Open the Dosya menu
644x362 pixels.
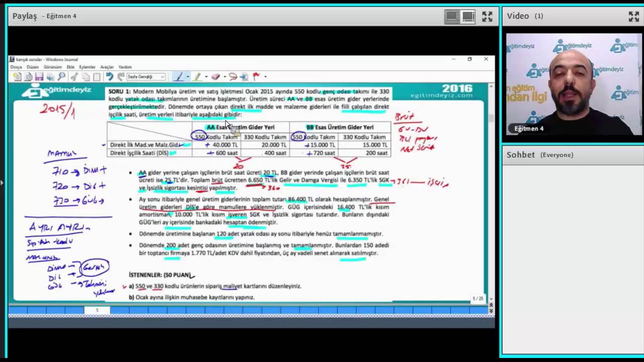click(16, 67)
